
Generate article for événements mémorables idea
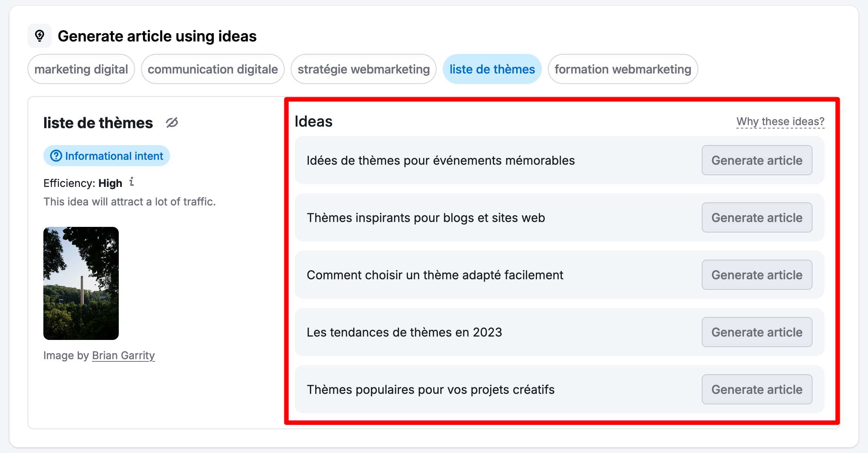757,160
